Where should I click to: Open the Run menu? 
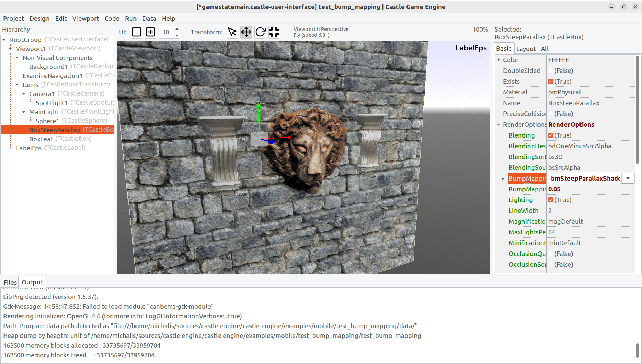click(x=131, y=18)
